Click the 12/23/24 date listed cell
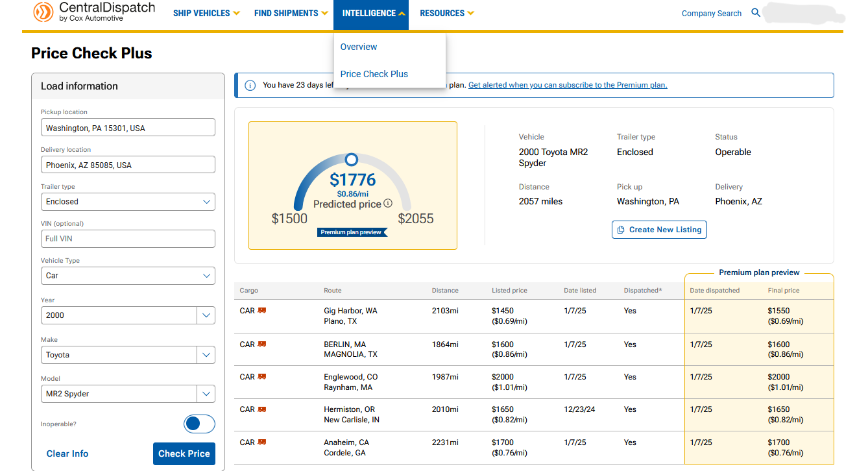Viewport: 868px width, 471px height. (580, 409)
